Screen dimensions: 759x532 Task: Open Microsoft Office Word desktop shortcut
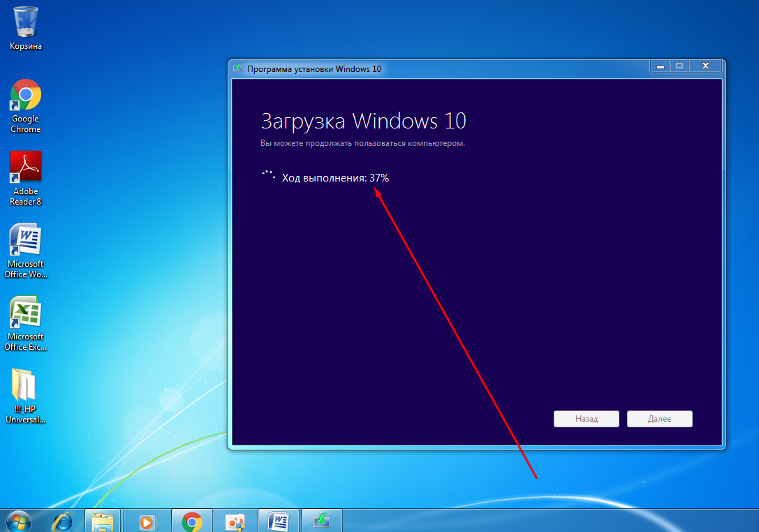pos(26,251)
